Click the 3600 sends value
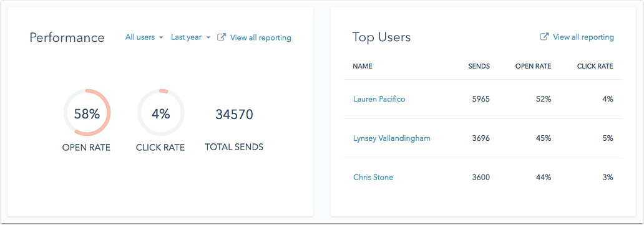The width and height of the screenshot is (644, 225). coord(481,178)
